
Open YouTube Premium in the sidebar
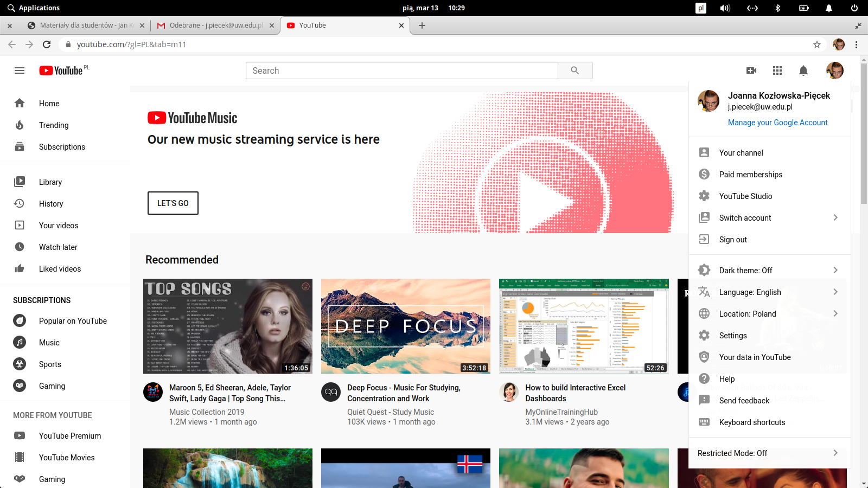65,435
